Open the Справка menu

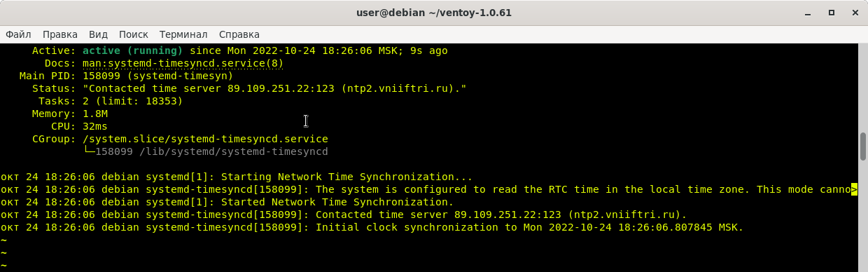[x=239, y=34]
